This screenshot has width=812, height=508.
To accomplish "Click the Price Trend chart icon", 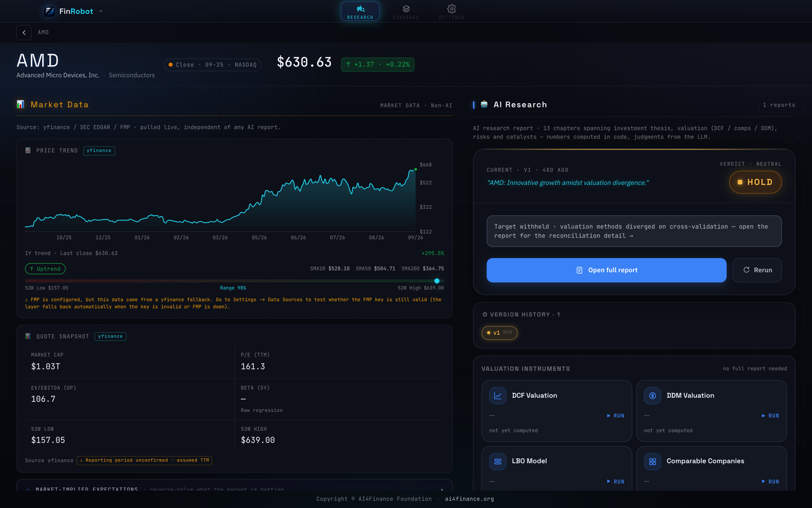I will pos(28,150).
